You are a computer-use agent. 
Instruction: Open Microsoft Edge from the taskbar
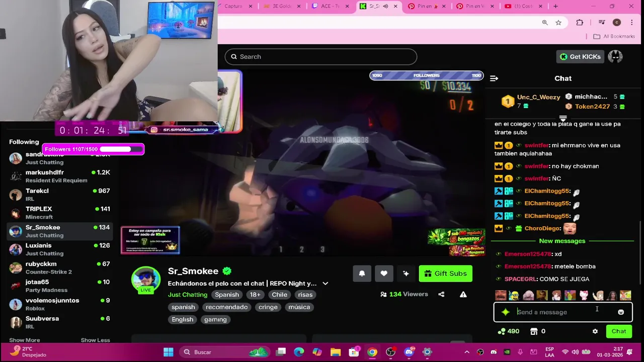(x=299, y=352)
